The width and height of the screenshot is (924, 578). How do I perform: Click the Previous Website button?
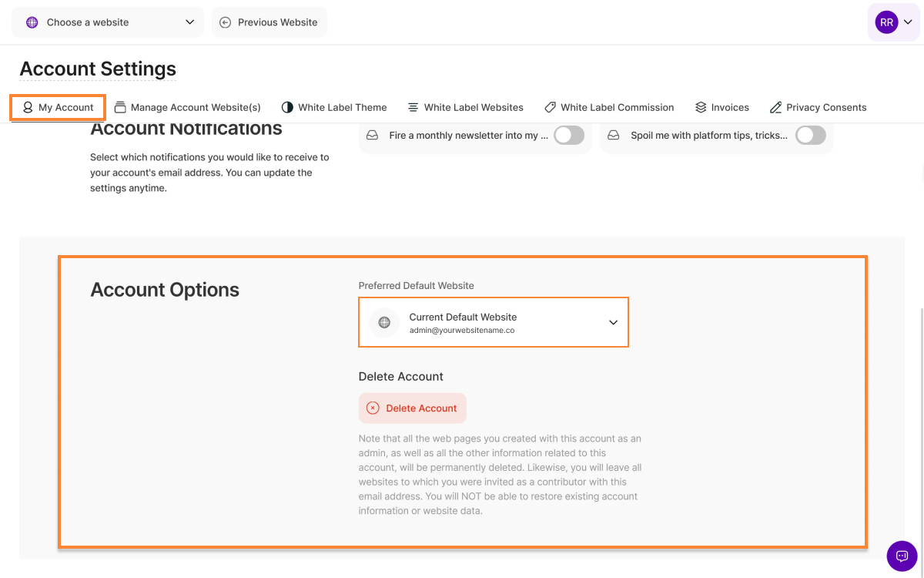[269, 22]
